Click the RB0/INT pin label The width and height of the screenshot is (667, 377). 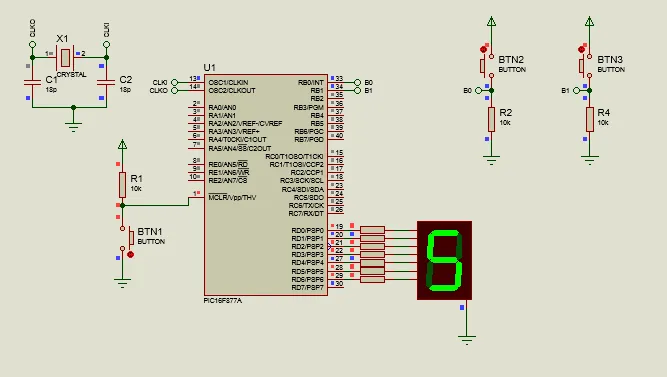click(x=311, y=83)
